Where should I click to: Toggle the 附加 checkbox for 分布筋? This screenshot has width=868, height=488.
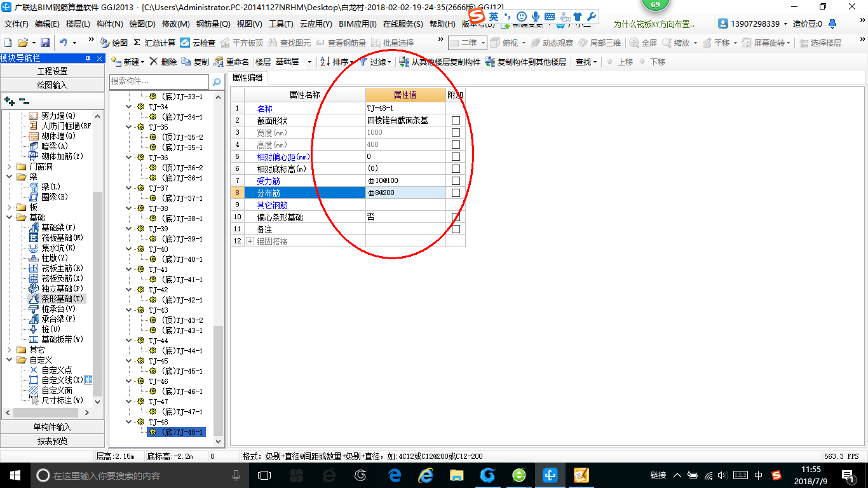click(x=456, y=193)
